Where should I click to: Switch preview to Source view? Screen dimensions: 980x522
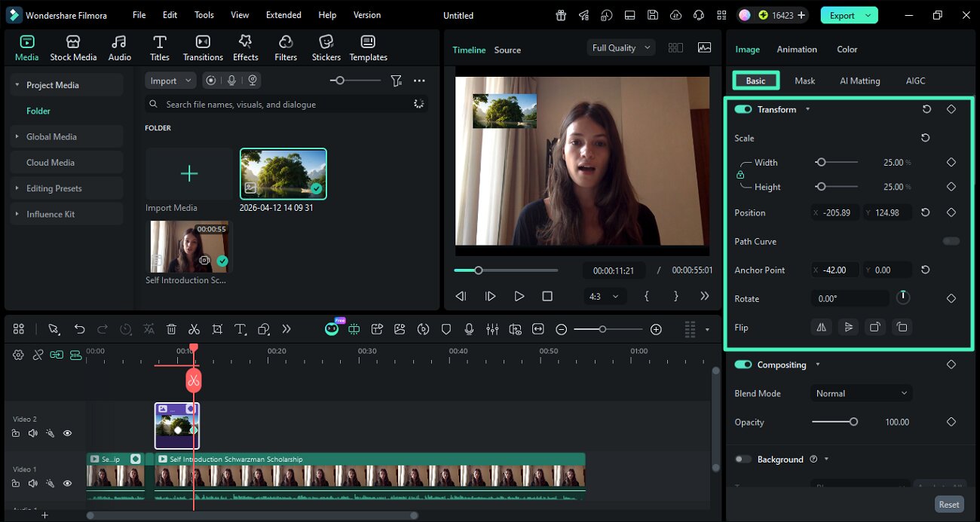coord(507,50)
